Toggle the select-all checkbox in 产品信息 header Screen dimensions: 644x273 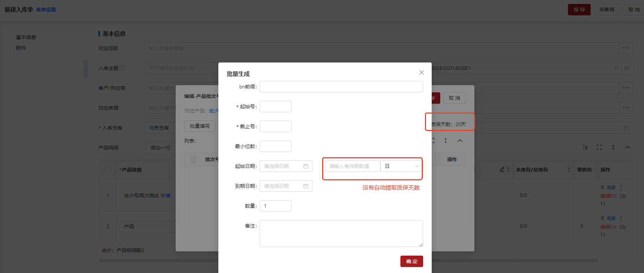tap(108, 170)
